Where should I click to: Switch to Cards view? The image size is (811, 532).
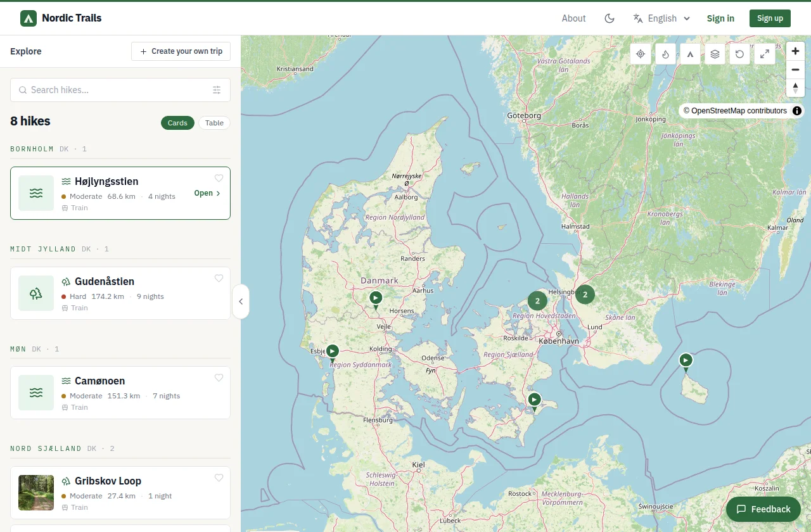[177, 123]
